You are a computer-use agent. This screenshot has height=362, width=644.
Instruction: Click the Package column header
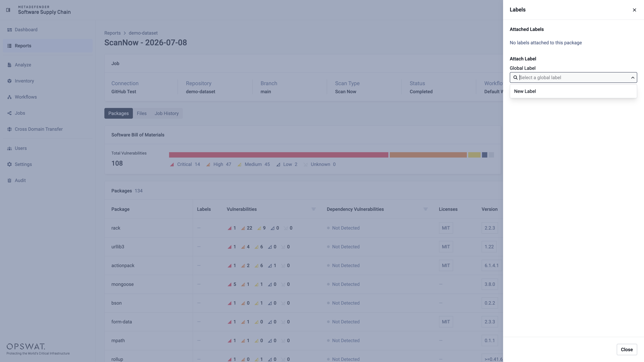tap(120, 209)
